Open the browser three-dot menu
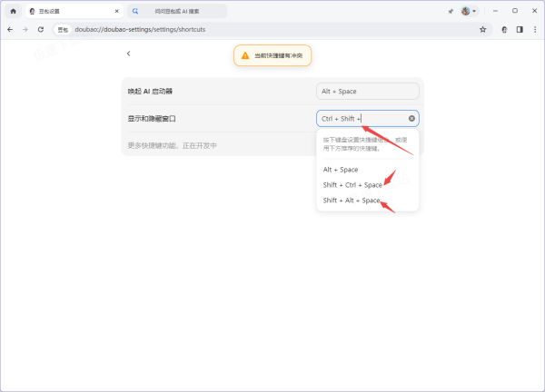 (x=534, y=29)
